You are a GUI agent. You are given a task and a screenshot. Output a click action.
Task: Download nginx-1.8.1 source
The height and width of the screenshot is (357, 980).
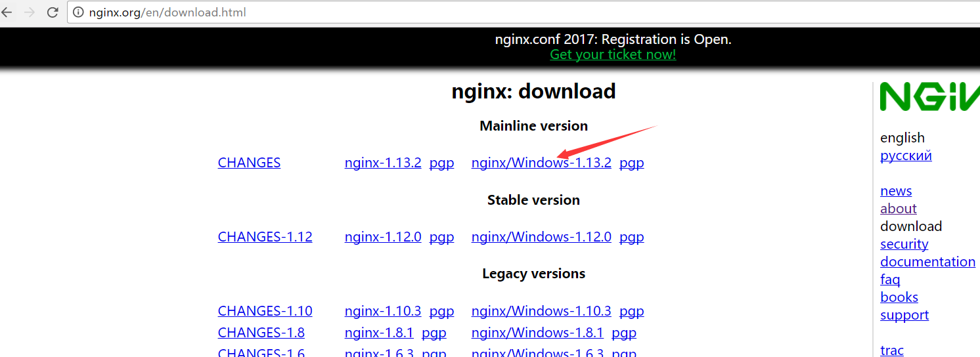(379, 333)
